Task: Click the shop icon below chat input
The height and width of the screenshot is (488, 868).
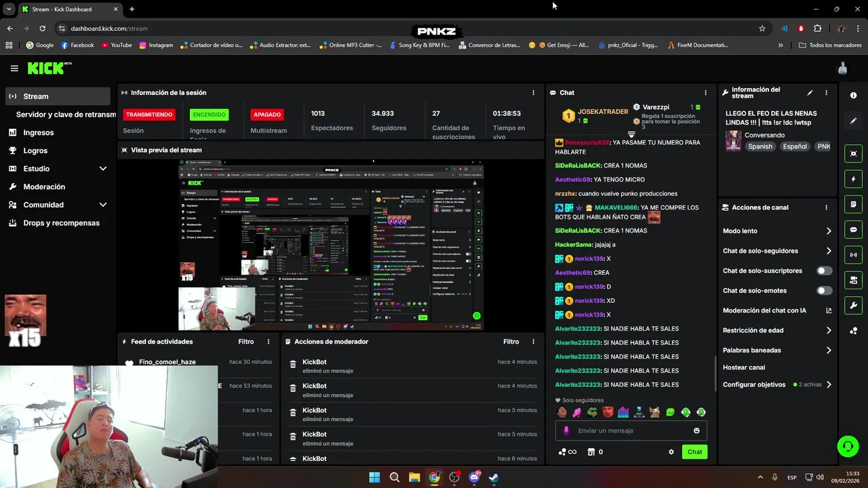Action: (x=591, y=452)
